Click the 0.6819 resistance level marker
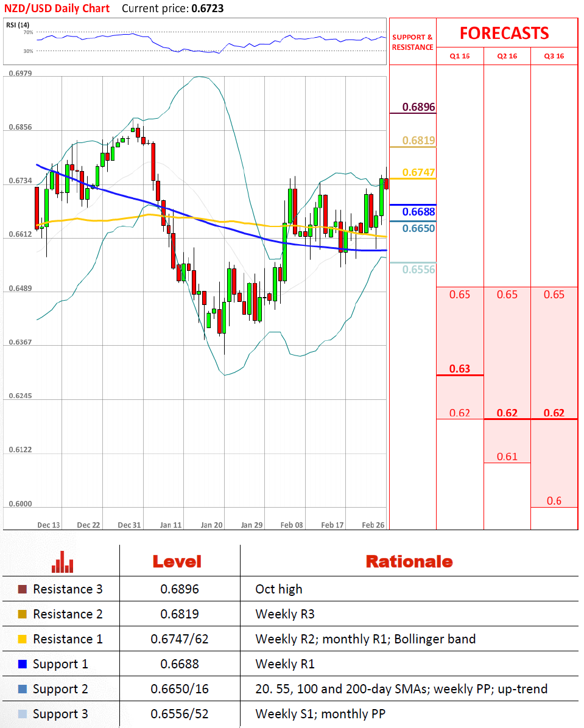The width and height of the screenshot is (584, 728). point(418,140)
